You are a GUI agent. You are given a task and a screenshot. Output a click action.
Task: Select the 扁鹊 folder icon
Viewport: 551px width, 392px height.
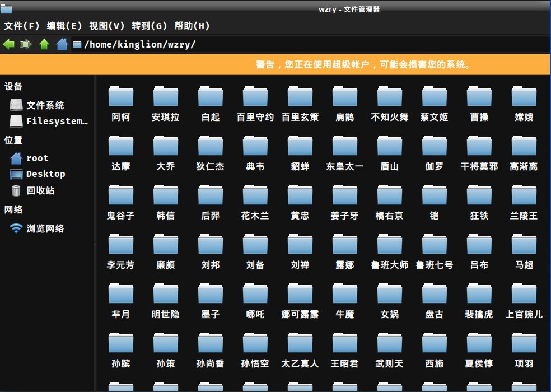345,96
